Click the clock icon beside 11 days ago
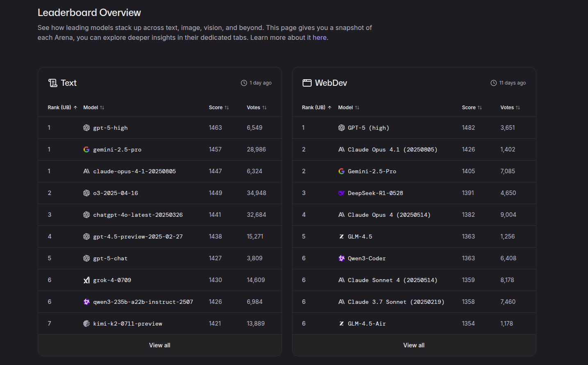 [494, 83]
